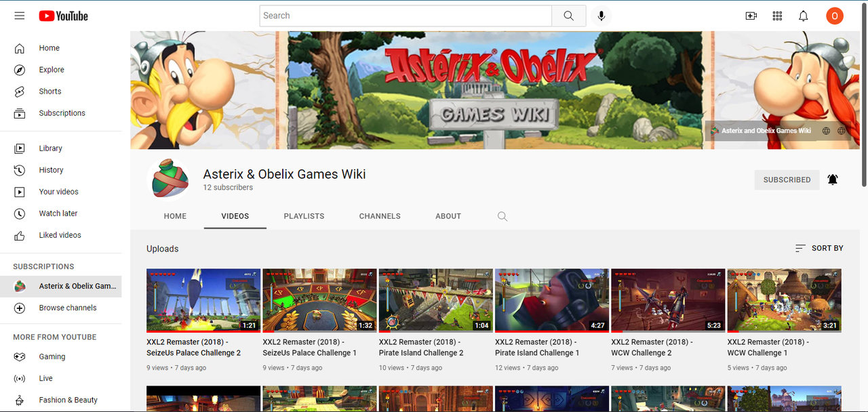Go to YouTube home via logo
868x412 pixels.
coord(64,16)
